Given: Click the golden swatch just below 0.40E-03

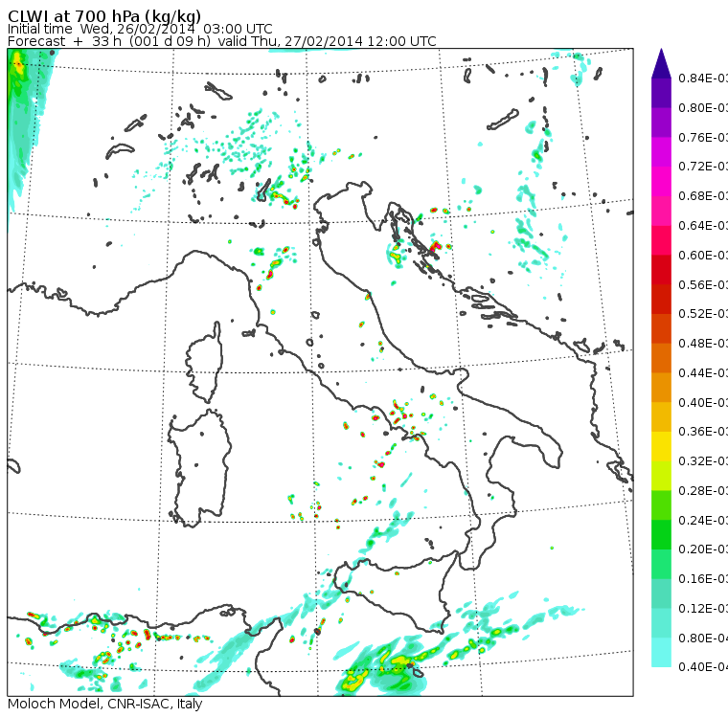Looking at the screenshot, I should click(x=661, y=416).
